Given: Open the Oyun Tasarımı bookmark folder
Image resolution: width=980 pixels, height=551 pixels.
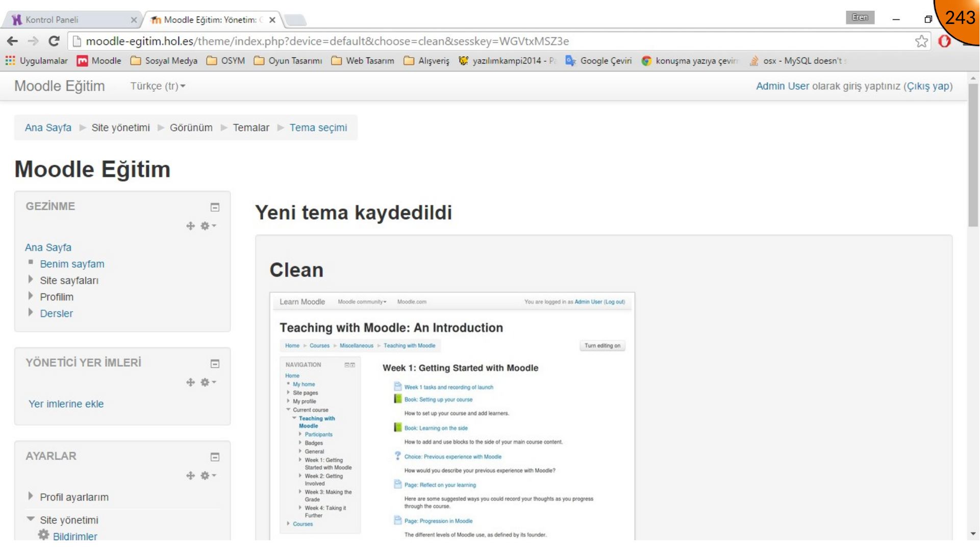Looking at the screenshot, I should (288, 61).
